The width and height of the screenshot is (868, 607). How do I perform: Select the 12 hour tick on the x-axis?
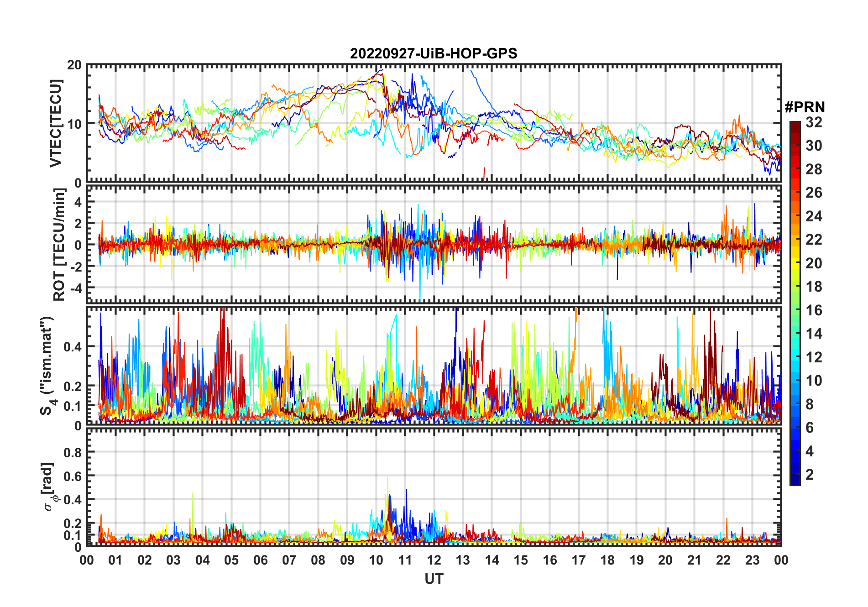(x=434, y=560)
